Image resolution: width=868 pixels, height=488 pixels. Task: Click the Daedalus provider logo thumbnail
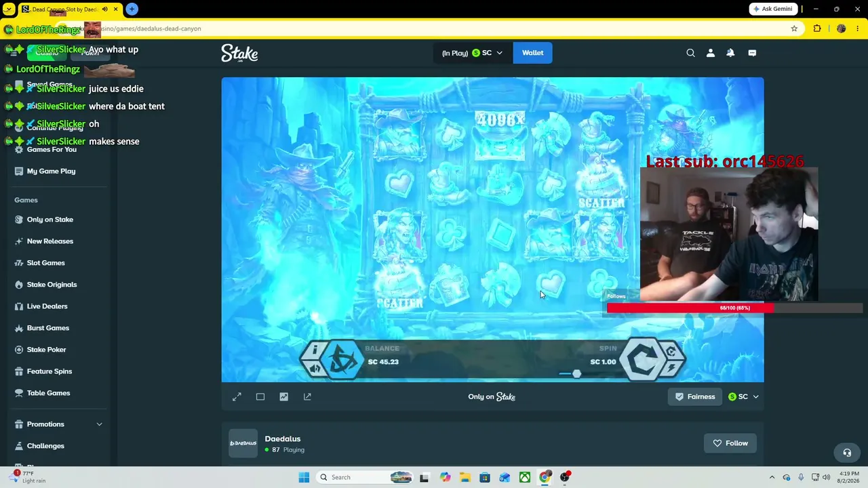point(243,443)
